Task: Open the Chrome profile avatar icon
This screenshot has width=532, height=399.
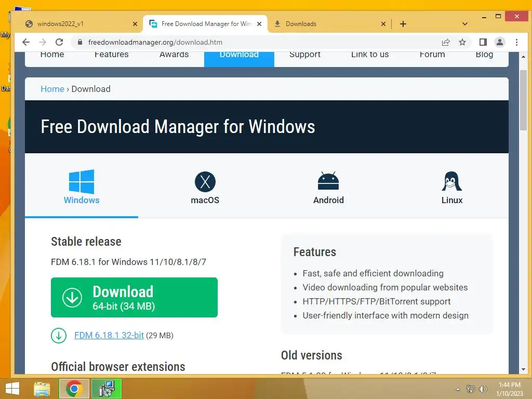Action: click(499, 42)
